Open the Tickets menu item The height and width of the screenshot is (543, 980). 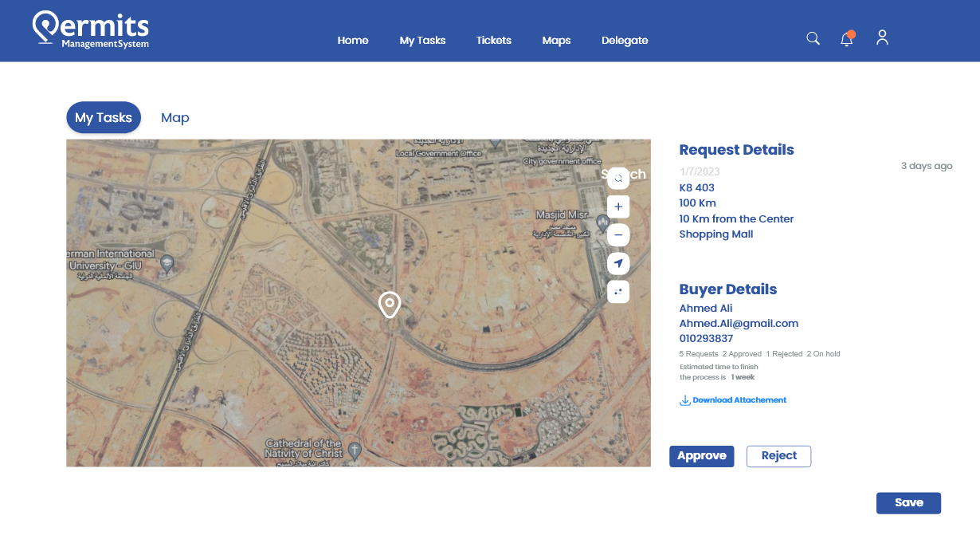point(494,41)
